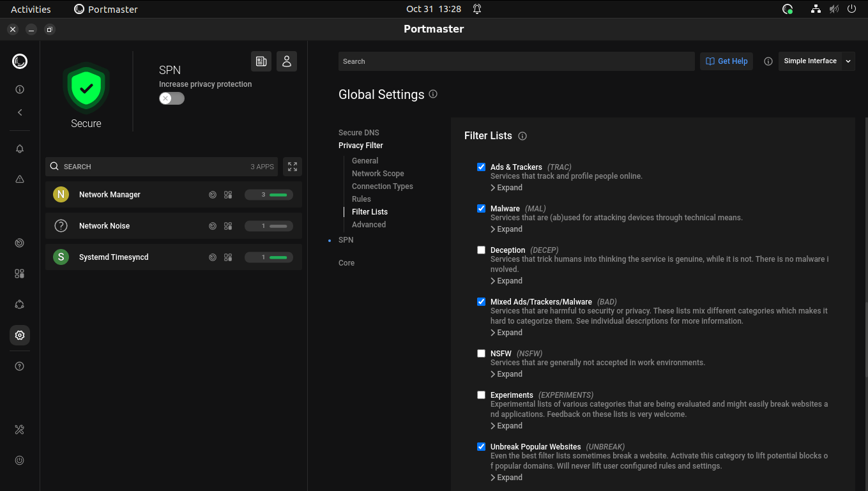
Task: Open the Notifications bell in the sidebar
Action: (x=19, y=148)
